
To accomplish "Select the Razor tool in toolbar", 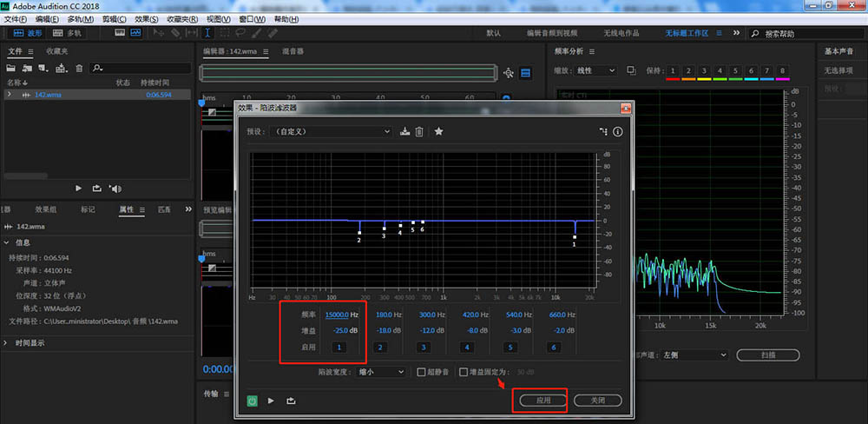I will (x=175, y=33).
